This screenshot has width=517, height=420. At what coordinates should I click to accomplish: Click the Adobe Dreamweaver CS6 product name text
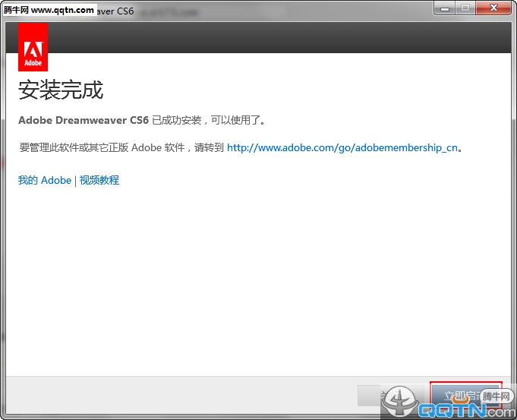[x=84, y=120]
